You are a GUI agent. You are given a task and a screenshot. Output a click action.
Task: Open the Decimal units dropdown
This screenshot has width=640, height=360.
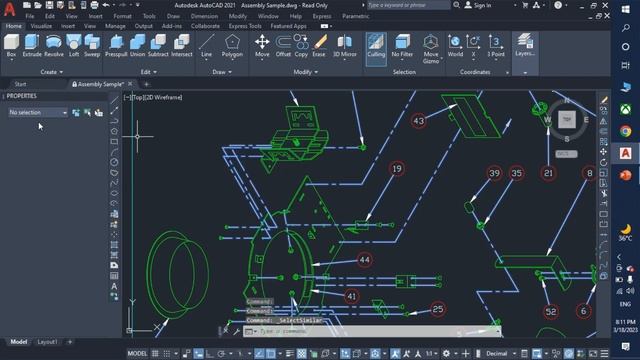(500, 353)
